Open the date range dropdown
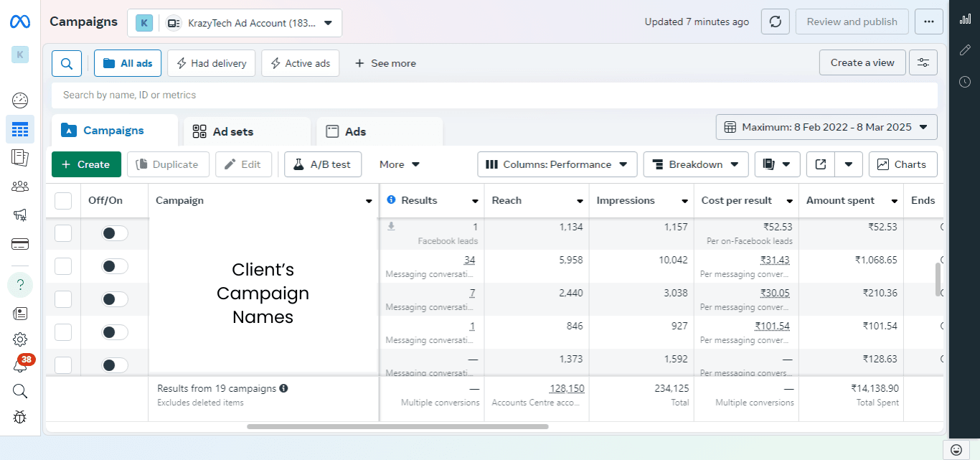 pos(826,127)
